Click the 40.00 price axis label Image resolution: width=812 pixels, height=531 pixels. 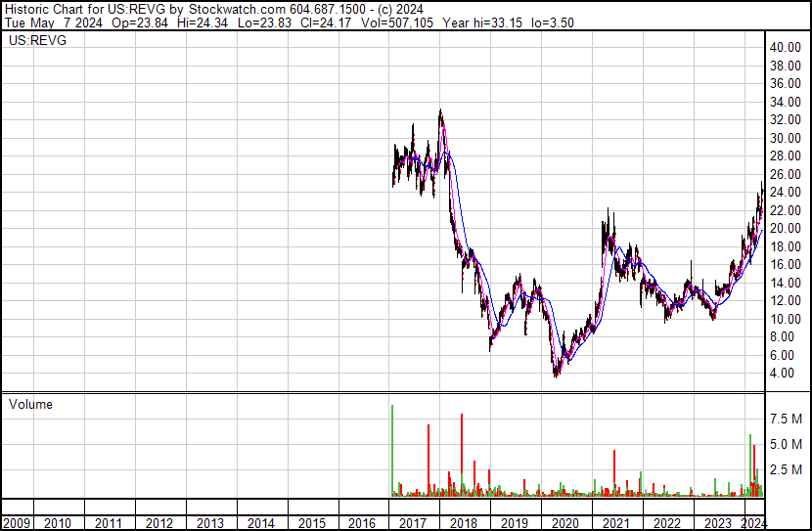tap(786, 47)
